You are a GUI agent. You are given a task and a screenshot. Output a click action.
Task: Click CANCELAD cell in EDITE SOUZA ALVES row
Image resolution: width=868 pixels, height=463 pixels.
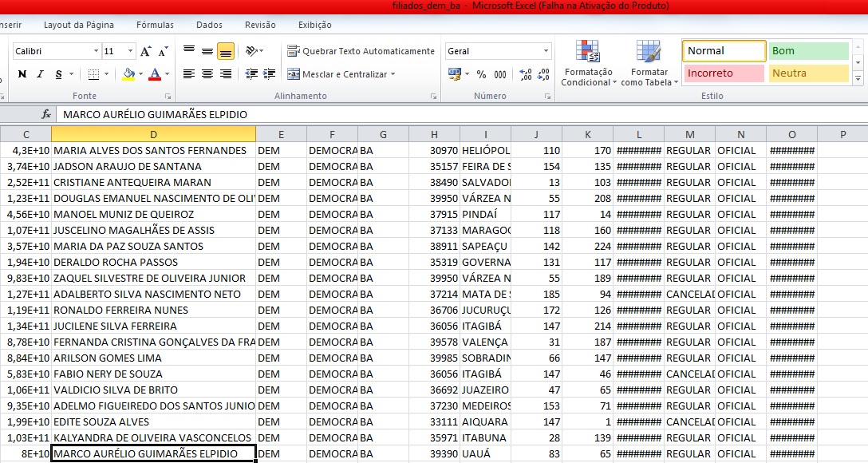pos(690,422)
